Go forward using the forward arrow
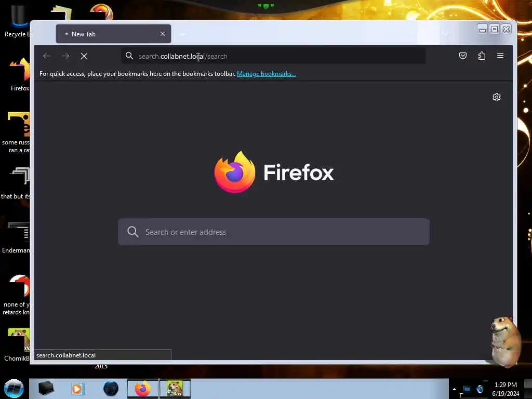 tap(65, 56)
